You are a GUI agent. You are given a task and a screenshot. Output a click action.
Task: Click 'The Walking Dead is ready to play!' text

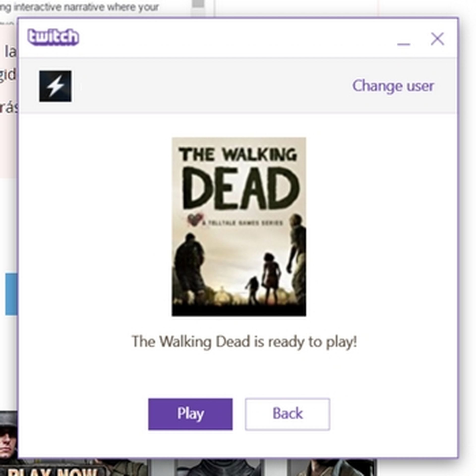click(244, 342)
